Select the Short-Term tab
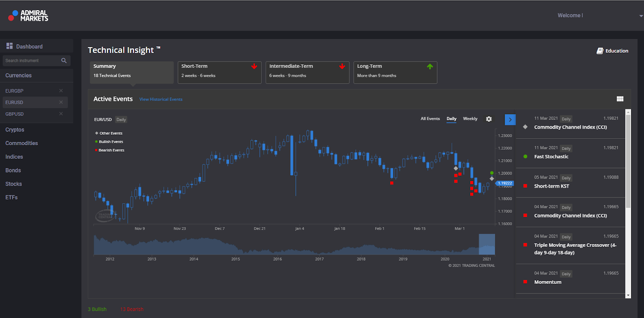This screenshot has width=644, height=318. 219,72
